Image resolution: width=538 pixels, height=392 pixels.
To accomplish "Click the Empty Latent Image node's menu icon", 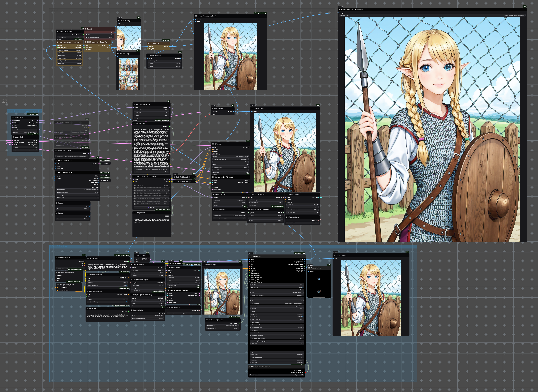I will click(x=56, y=161).
